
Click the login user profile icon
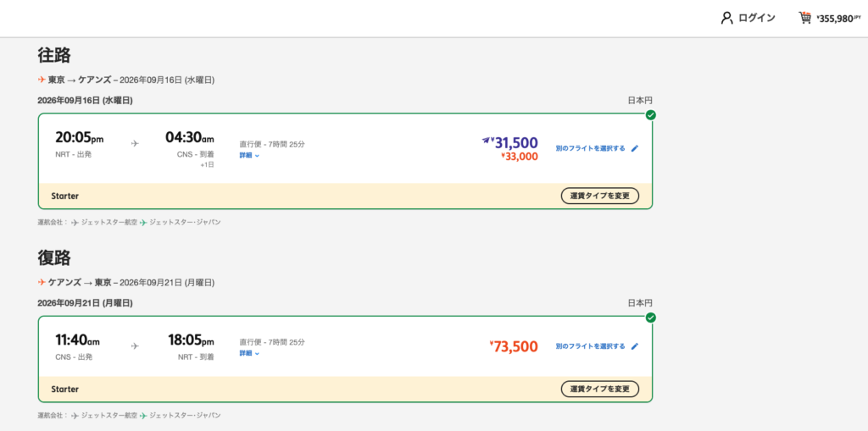[x=726, y=18]
